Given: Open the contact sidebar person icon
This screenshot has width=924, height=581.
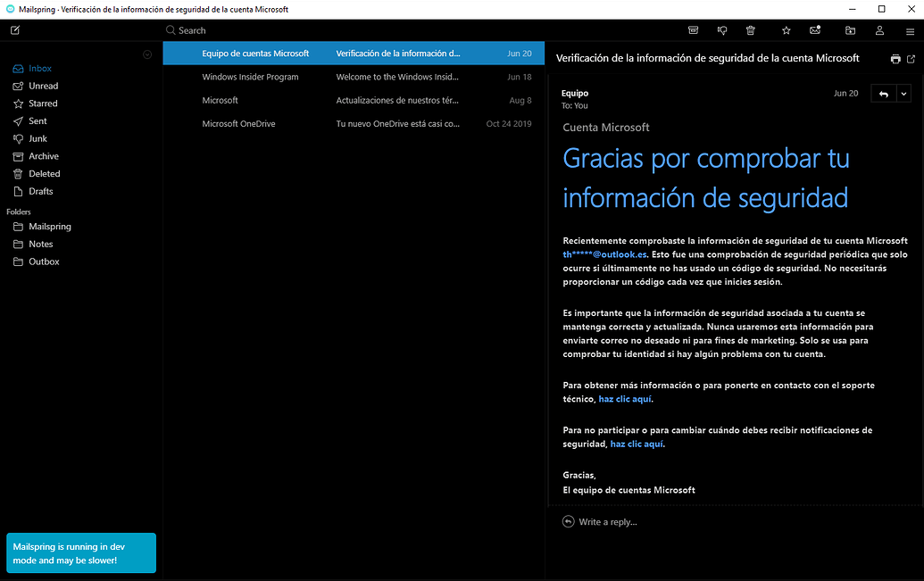Looking at the screenshot, I should [x=879, y=30].
